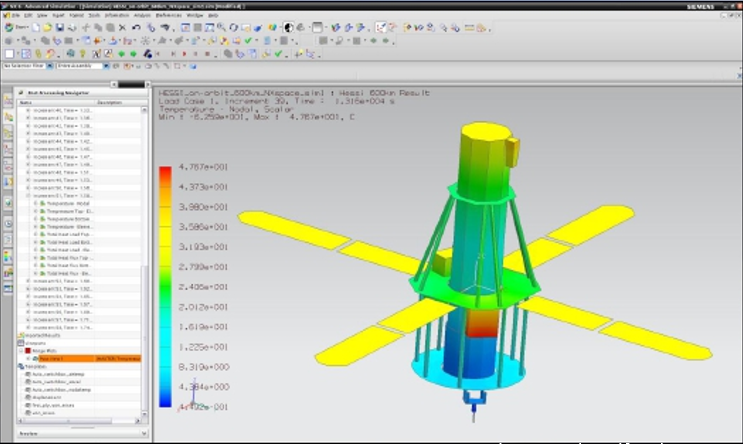The width and height of the screenshot is (743, 444).
Task: Collapse the expanded Increment 51 node
Action: (28, 195)
